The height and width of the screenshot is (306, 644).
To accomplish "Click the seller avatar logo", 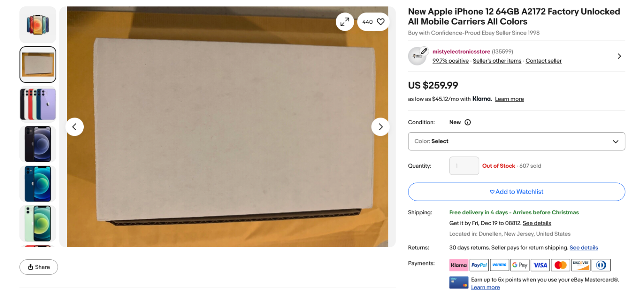I will (417, 56).
